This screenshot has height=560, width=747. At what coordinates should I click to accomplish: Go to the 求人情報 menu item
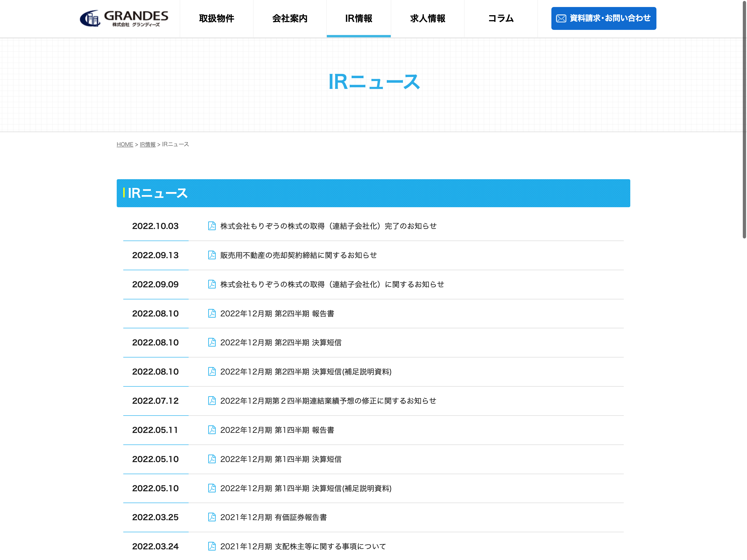tap(427, 19)
